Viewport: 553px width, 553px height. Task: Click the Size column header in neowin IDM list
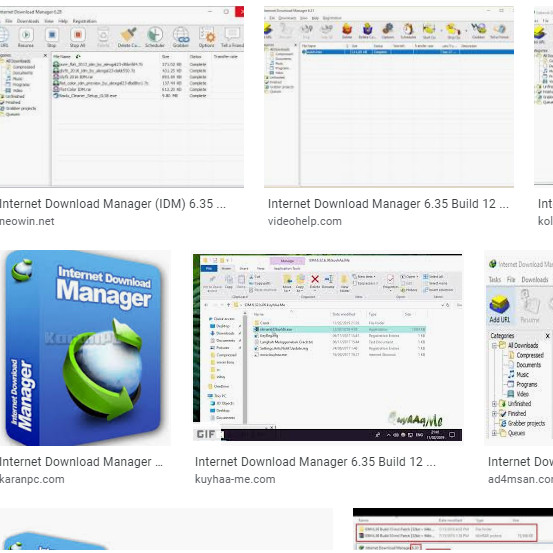coord(166,57)
